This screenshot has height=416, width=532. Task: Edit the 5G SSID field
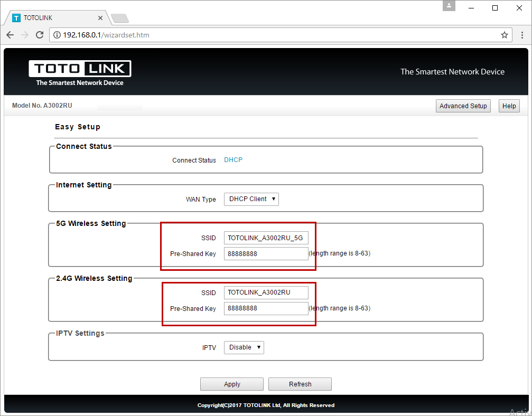(x=266, y=238)
